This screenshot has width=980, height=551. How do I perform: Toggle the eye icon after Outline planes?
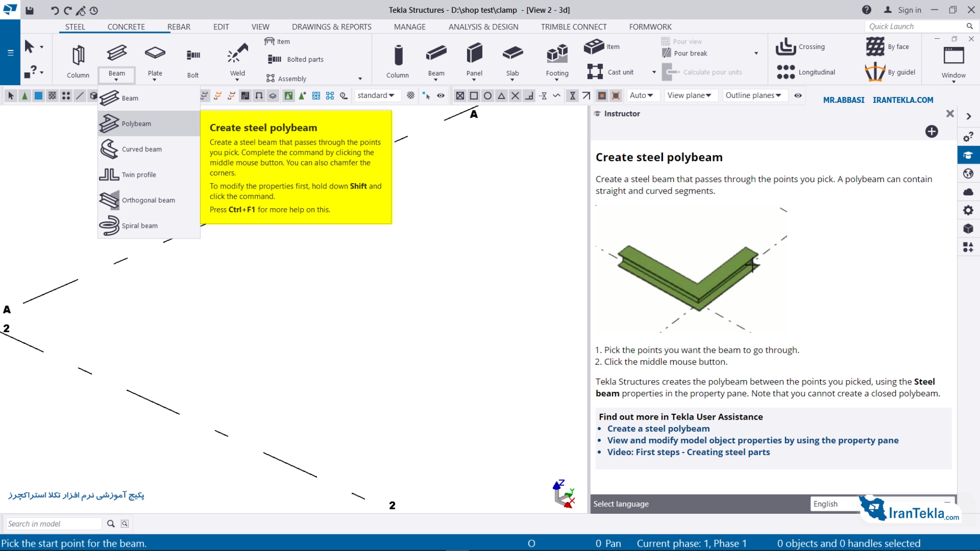[x=798, y=96]
